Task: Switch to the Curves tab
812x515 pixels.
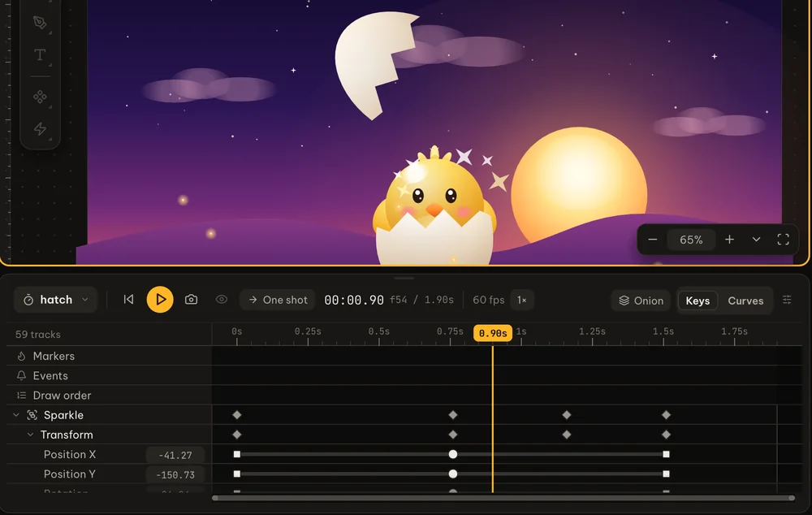Action: (745, 301)
